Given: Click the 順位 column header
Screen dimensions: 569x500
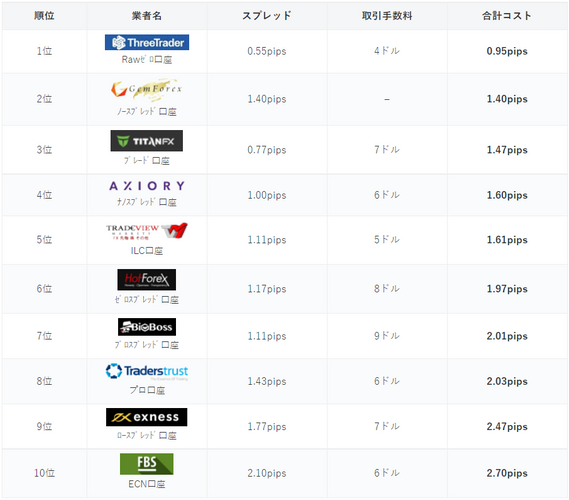Looking at the screenshot, I should pos(44,16).
